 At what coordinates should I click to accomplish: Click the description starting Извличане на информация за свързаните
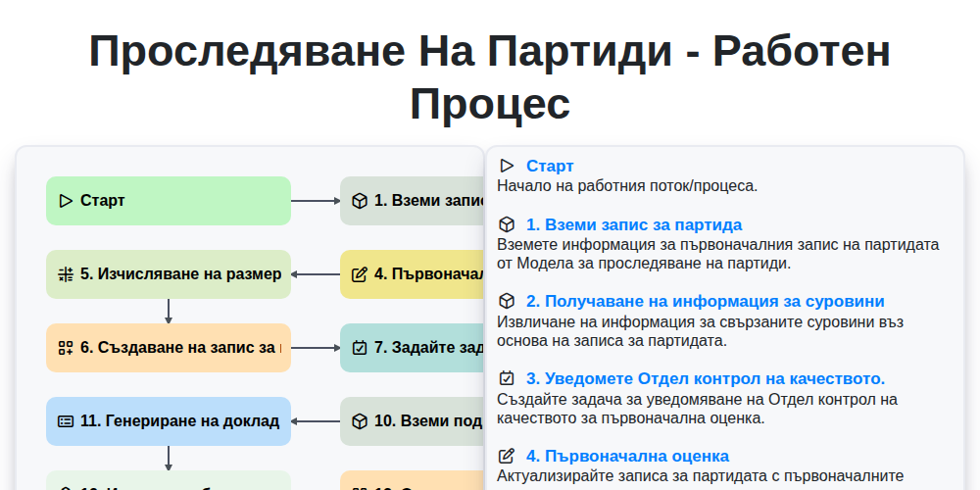(x=700, y=330)
